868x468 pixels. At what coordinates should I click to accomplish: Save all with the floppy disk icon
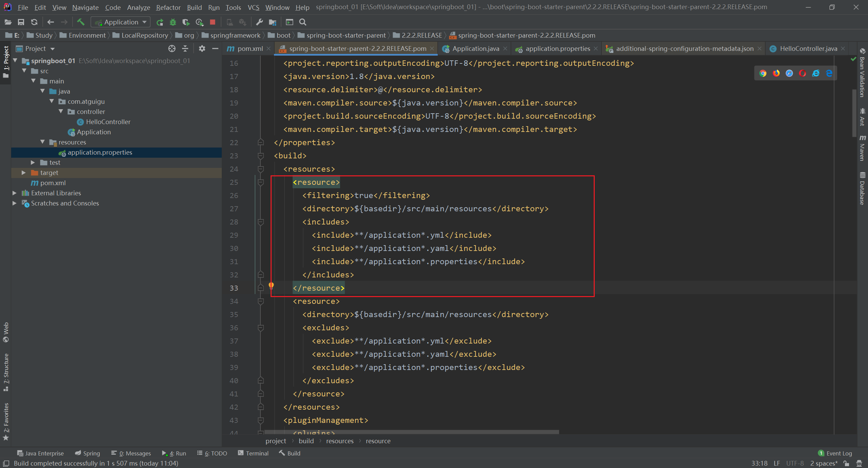(21, 22)
